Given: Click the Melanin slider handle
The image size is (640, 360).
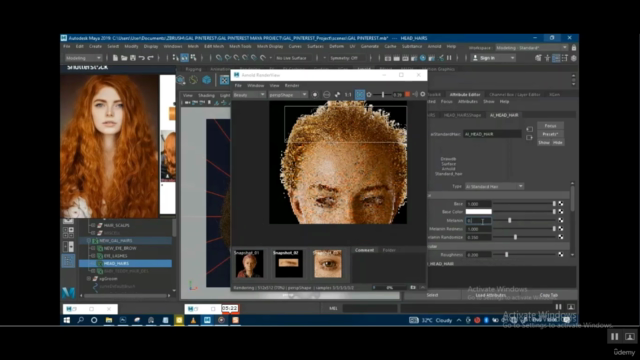Looking at the screenshot, I should (x=509, y=220).
